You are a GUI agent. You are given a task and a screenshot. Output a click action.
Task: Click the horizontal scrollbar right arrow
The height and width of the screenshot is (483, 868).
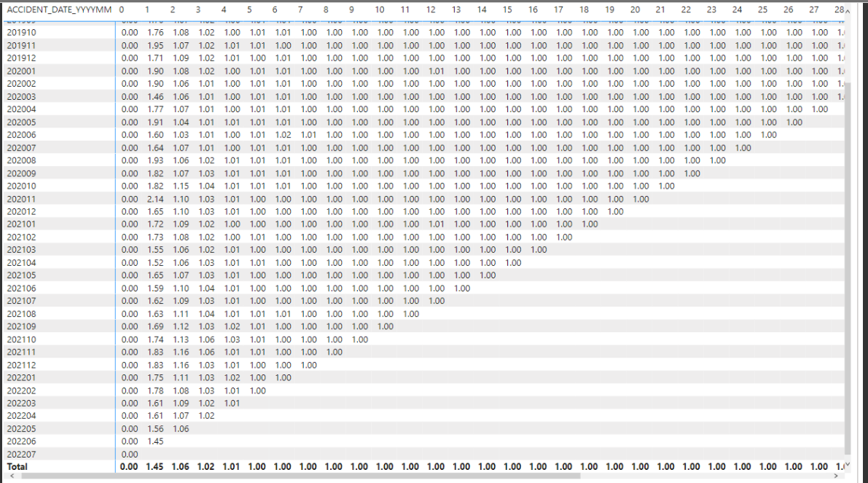[836, 476]
